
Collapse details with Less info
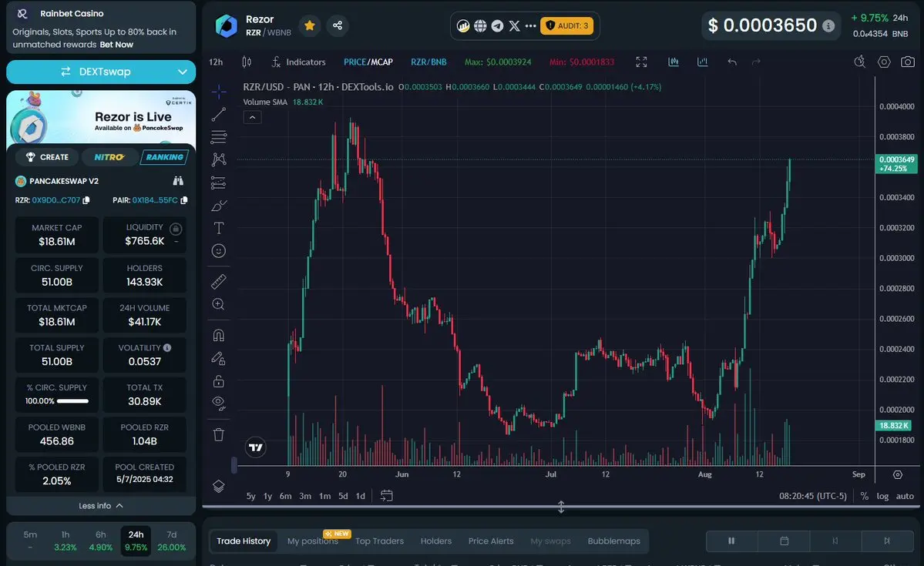click(x=101, y=506)
